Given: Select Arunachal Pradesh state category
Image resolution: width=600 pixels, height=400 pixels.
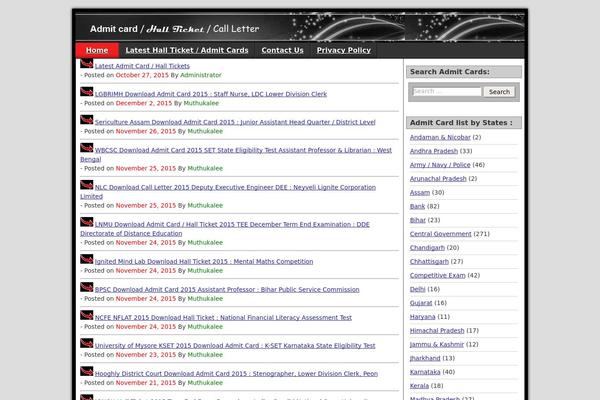Looking at the screenshot, I should pos(438,178).
